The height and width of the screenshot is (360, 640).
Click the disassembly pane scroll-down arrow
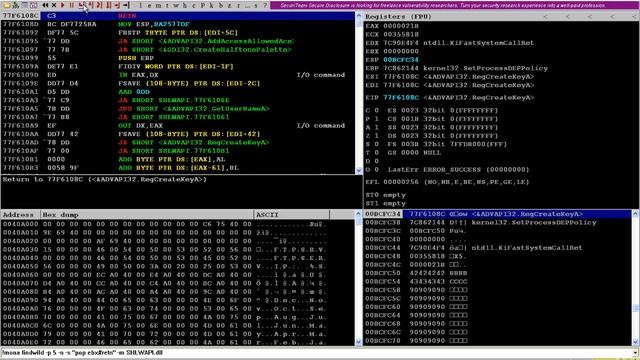pyautogui.click(x=359, y=170)
